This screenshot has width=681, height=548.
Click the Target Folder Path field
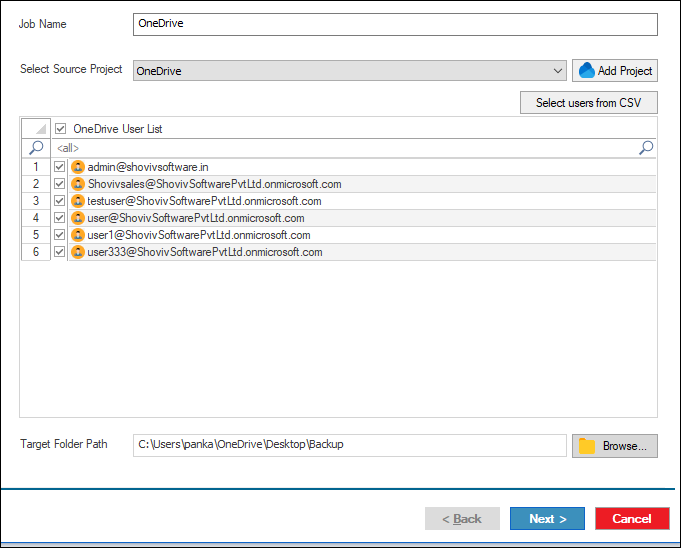349,445
